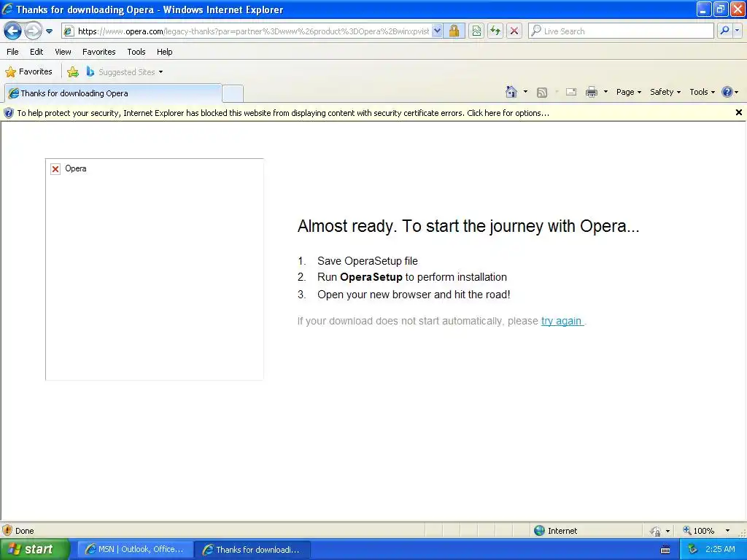
Task: Click the 'Done' status bar text
Action: [x=24, y=531]
